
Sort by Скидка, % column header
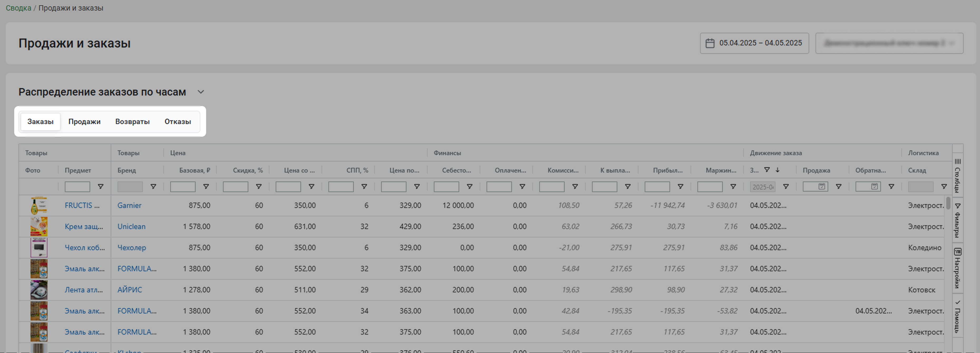[248, 170]
